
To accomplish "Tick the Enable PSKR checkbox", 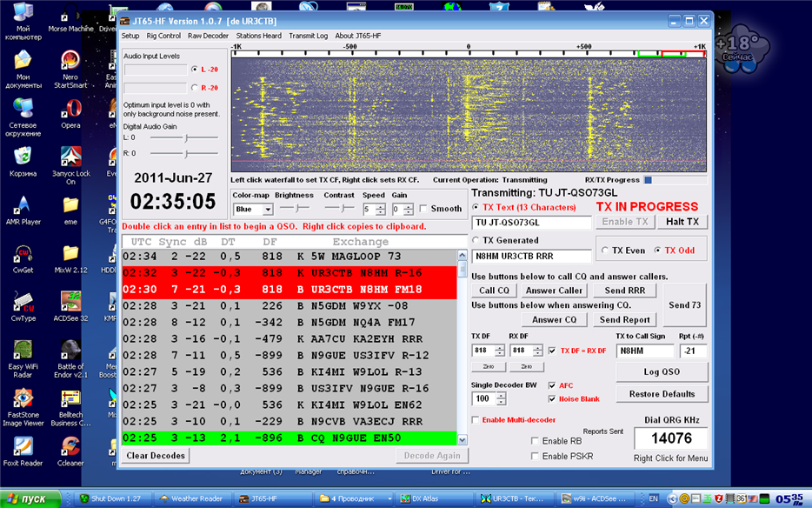I will point(535,456).
